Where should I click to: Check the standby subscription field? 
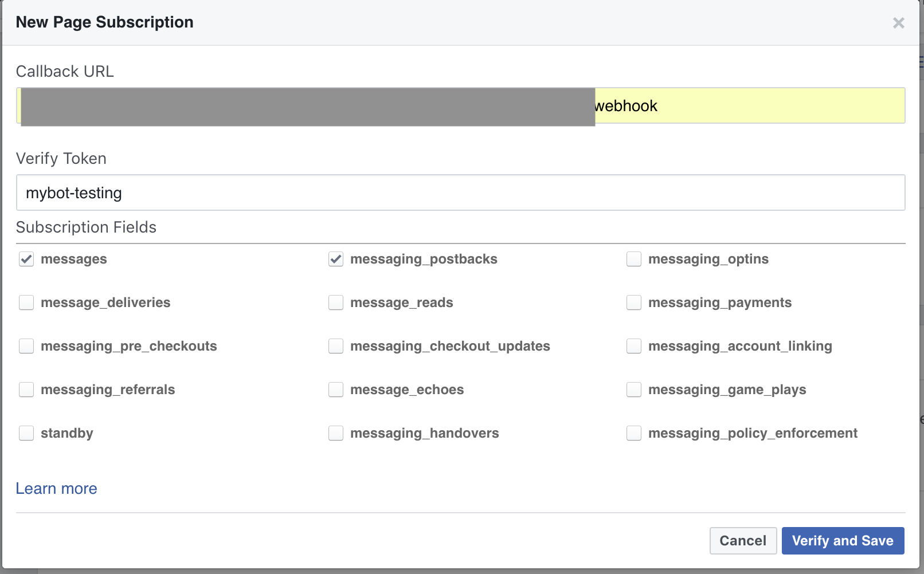coord(26,433)
